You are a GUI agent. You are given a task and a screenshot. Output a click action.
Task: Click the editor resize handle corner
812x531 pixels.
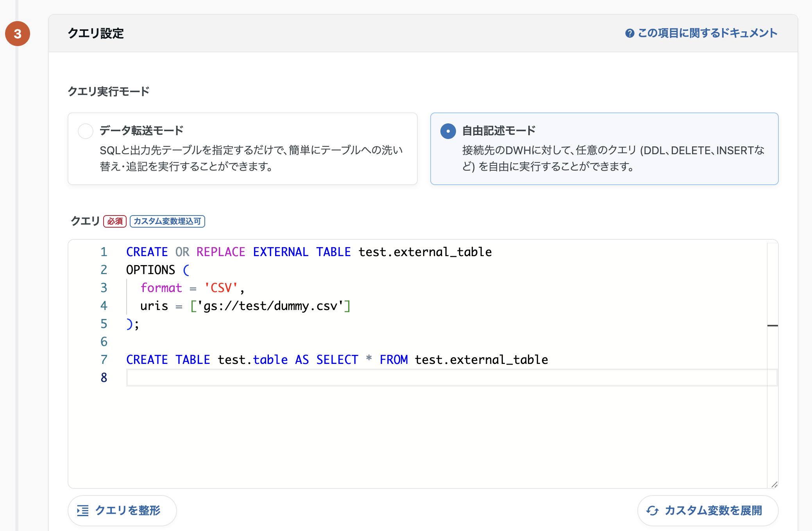774,485
